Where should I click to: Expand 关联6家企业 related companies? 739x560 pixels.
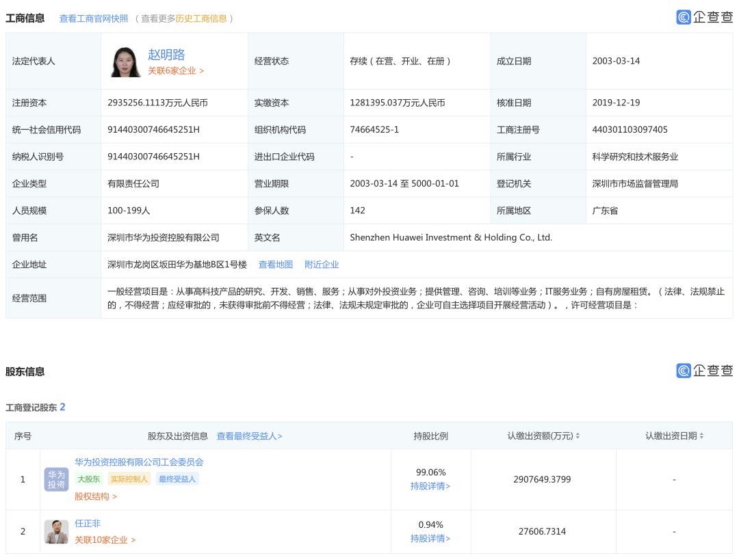click(x=176, y=70)
